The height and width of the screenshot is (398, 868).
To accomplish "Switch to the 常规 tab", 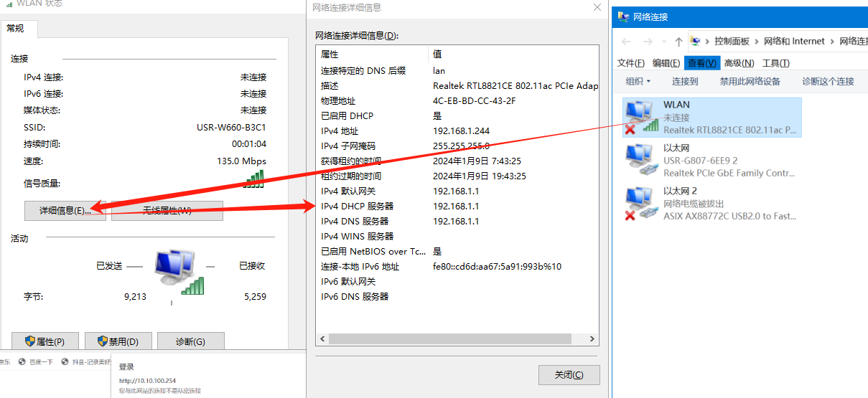I will tap(16, 29).
